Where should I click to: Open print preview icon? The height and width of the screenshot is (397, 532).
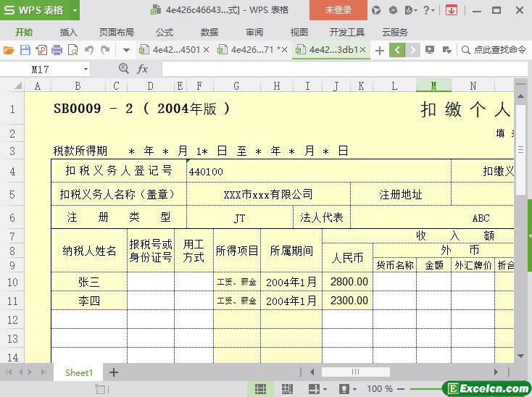72,50
